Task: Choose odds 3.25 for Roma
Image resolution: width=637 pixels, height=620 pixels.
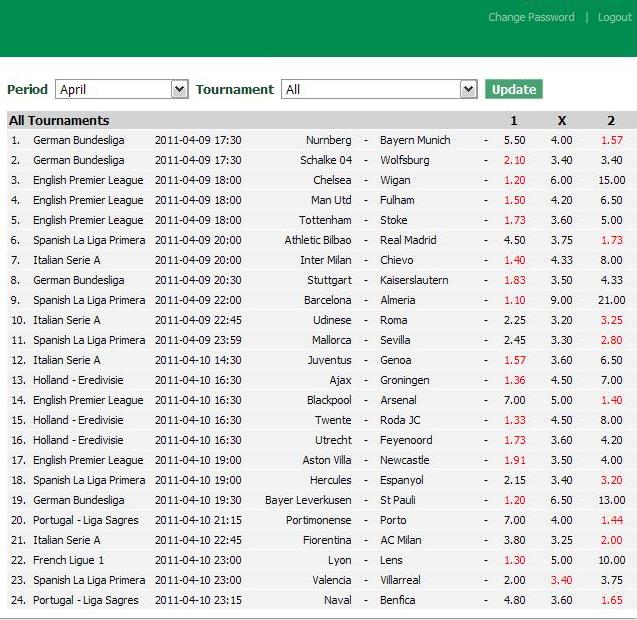Action: pyautogui.click(x=611, y=320)
